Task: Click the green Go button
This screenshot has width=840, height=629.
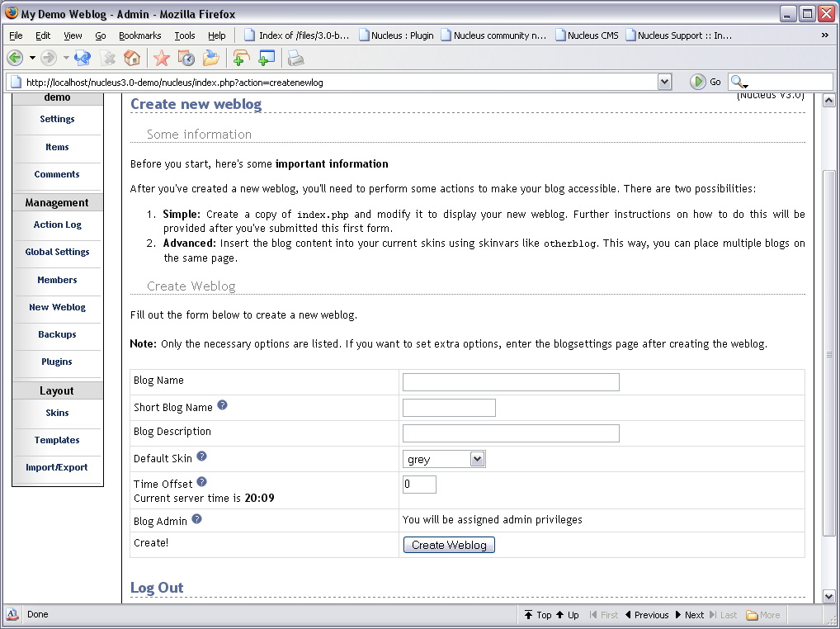Action: (706, 82)
